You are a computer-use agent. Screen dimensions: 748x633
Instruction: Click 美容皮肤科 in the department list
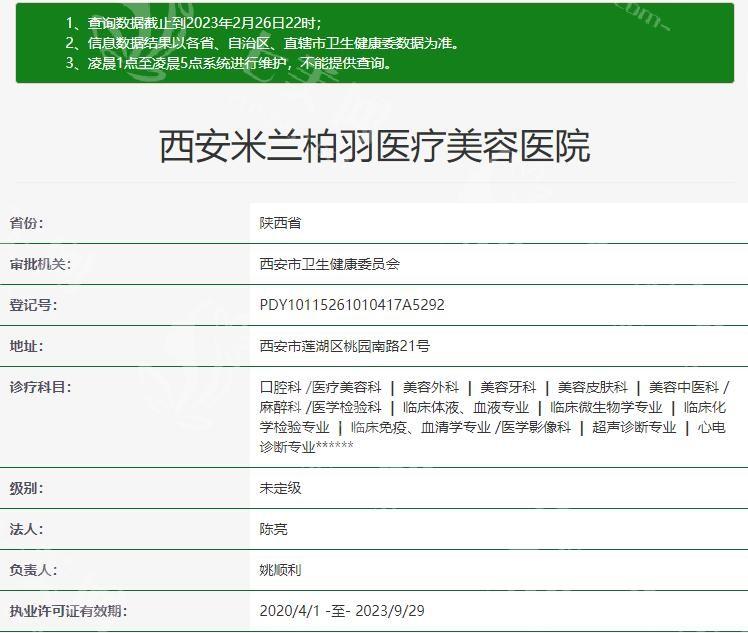tap(592, 387)
